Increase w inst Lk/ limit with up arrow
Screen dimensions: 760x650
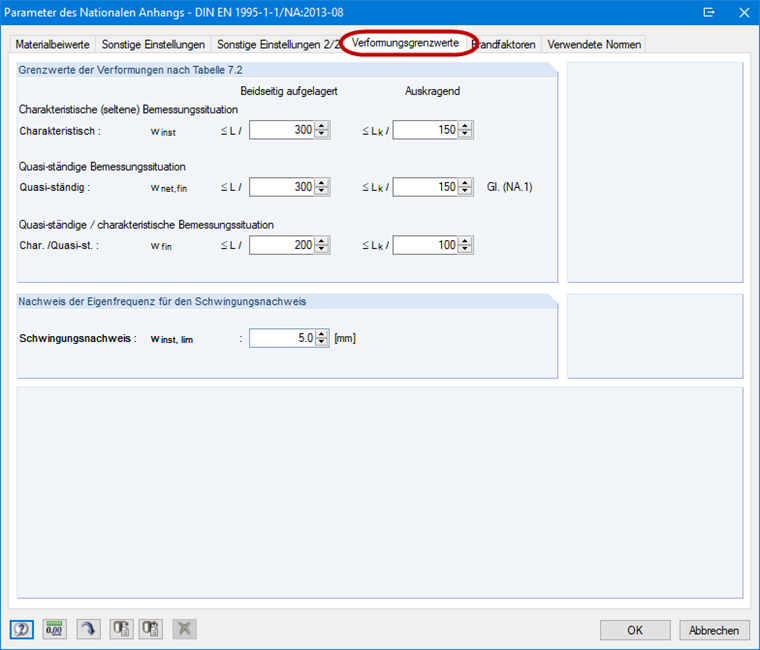(465, 126)
